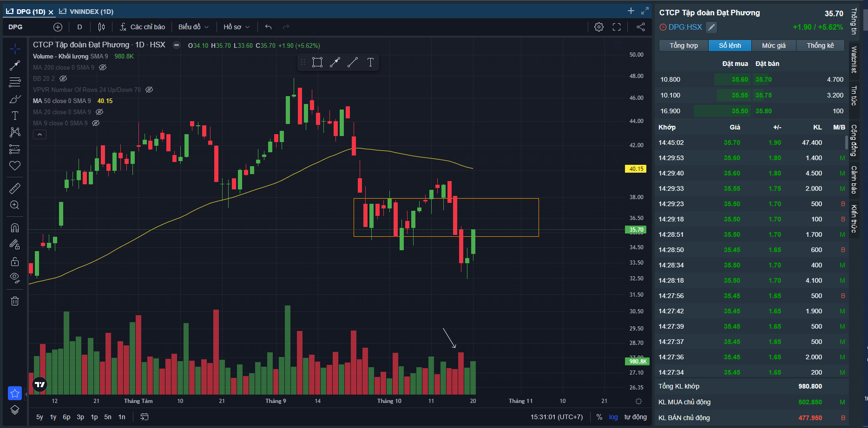Toggle tự động auto scale
Image resolution: width=868 pixels, height=428 pixels.
tap(635, 417)
